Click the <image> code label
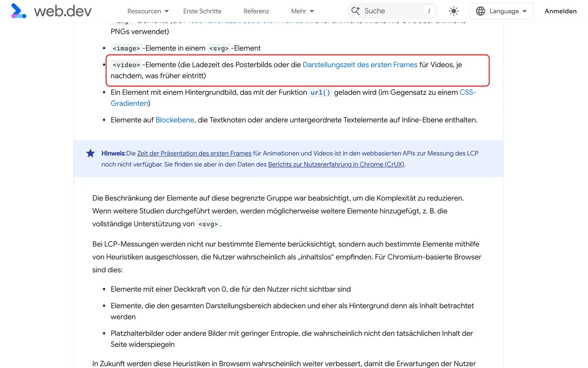The height and width of the screenshot is (368, 588). pyautogui.click(x=126, y=49)
